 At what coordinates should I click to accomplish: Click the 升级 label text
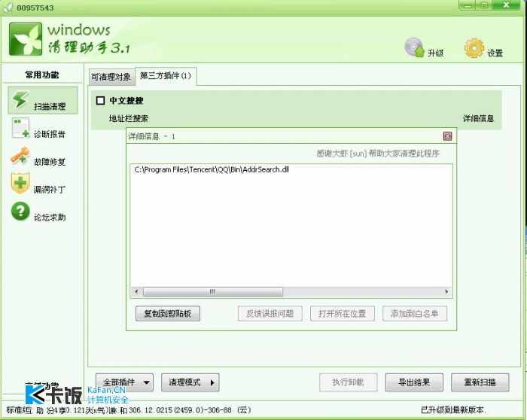pos(436,53)
